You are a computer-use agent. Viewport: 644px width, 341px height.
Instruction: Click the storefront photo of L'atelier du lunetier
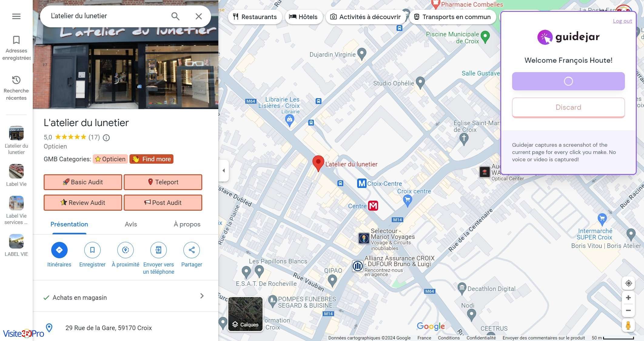(126, 68)
